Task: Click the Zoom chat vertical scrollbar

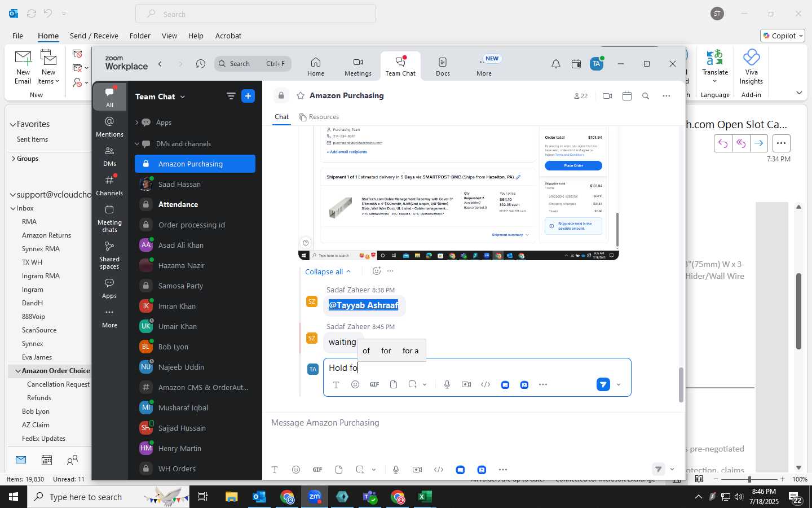Action: pyautogui.click(x=681, y=384)
